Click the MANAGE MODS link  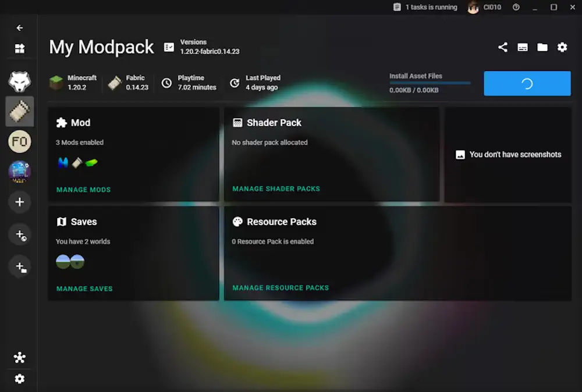[x=83, y=190]
